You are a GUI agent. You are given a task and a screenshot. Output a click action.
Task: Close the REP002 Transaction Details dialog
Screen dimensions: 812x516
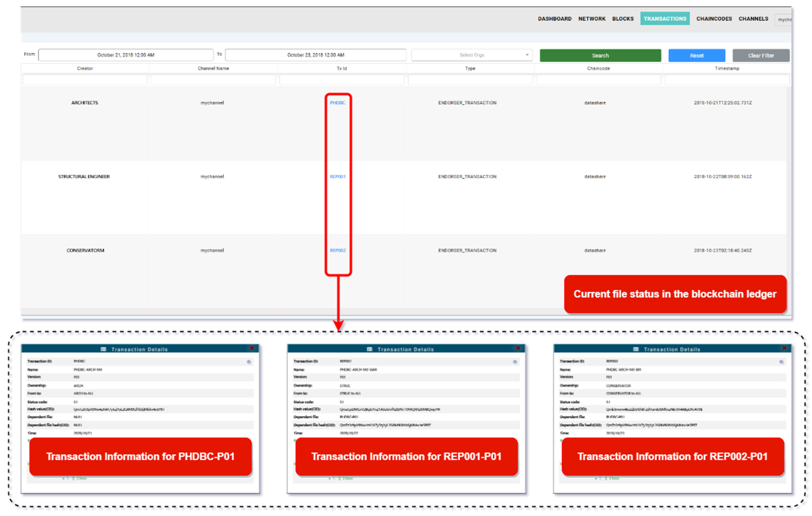[784, 348]
